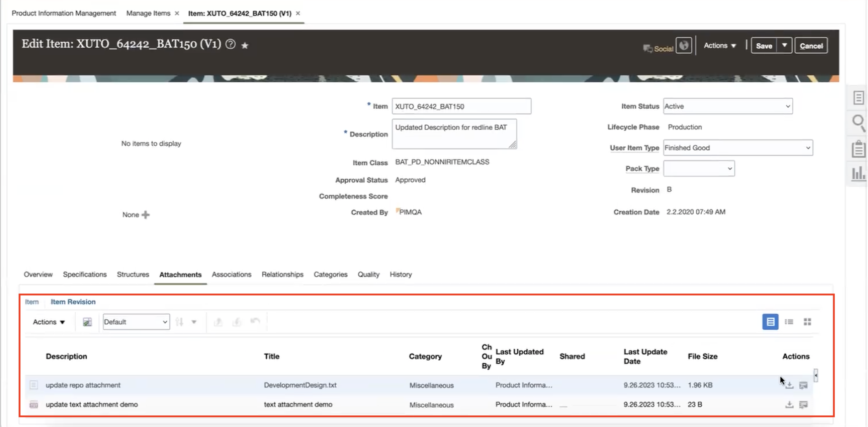Click into the Item name field

[461, 106]
